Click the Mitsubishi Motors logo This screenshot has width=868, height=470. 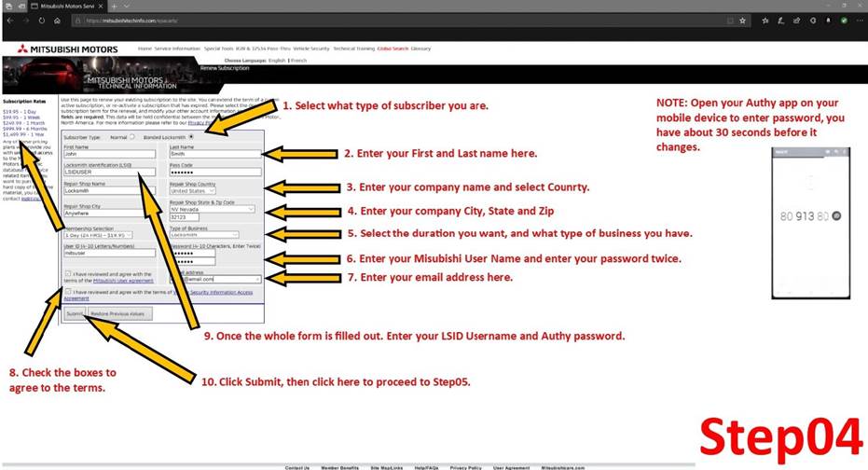tap(67, 49)
